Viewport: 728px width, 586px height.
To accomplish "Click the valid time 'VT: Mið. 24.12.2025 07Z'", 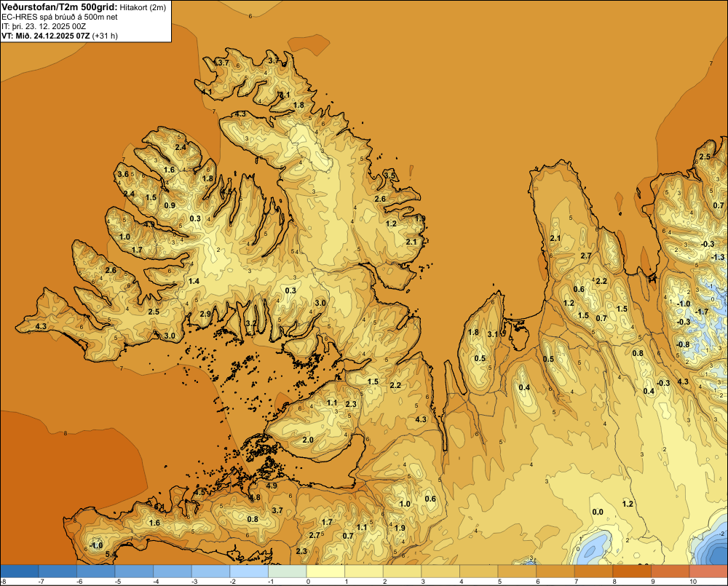I will point(46,36).
